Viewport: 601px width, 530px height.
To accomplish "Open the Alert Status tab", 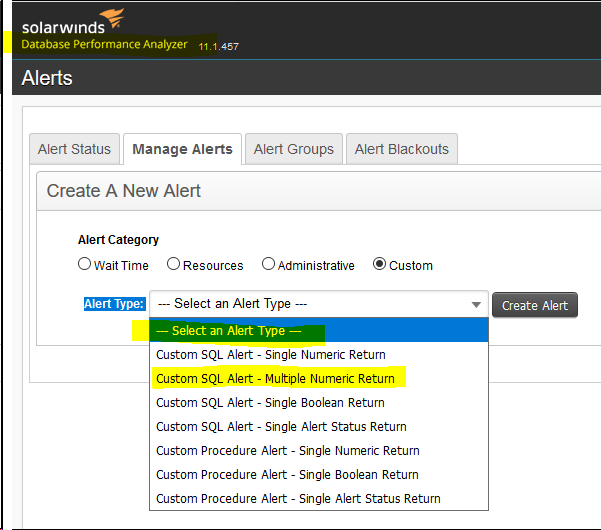I will [74, 149].
